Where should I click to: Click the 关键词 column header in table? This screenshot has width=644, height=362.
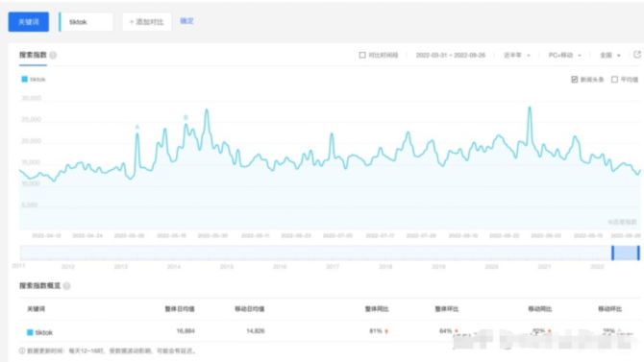pos(36,309)
